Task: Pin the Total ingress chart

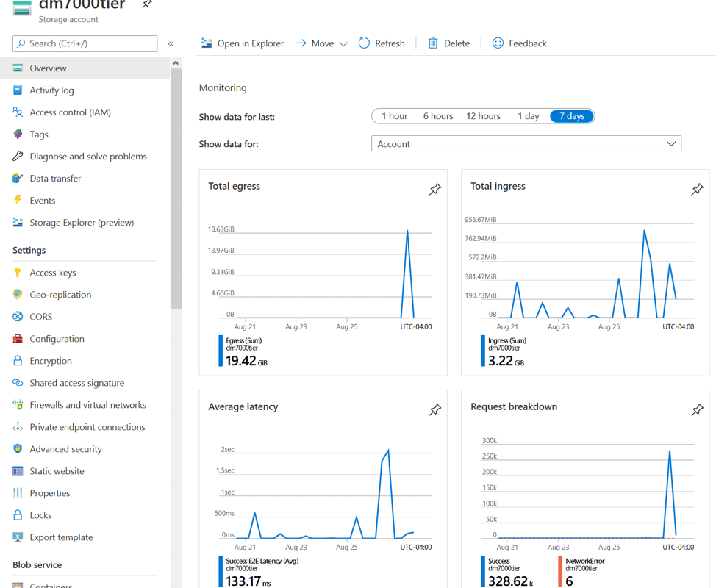Action: [697, 189]
